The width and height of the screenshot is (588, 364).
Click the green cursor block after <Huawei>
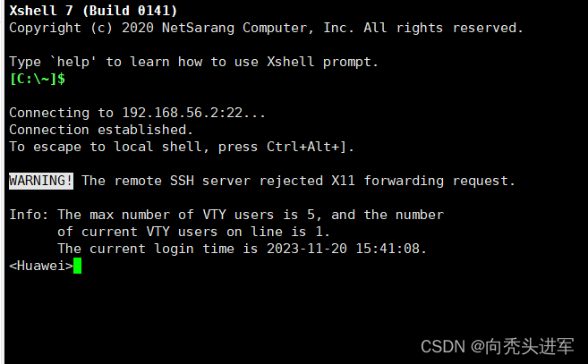(77, 266)
